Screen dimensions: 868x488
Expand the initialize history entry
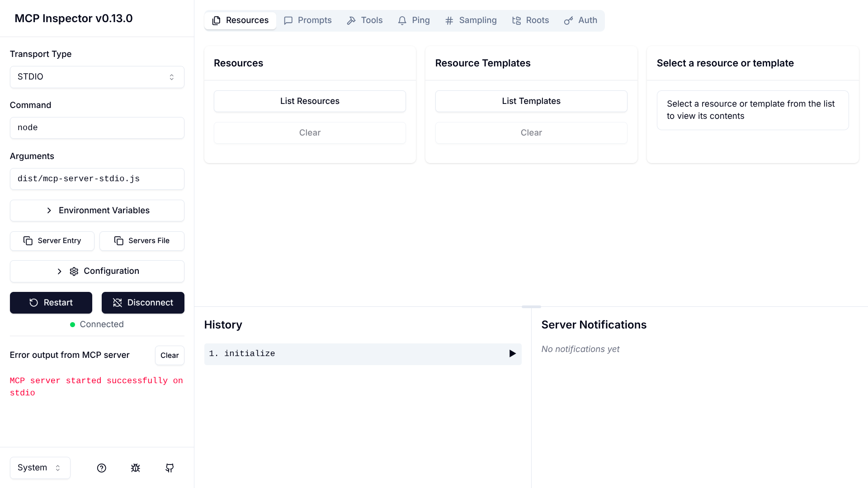pos(363,354)
